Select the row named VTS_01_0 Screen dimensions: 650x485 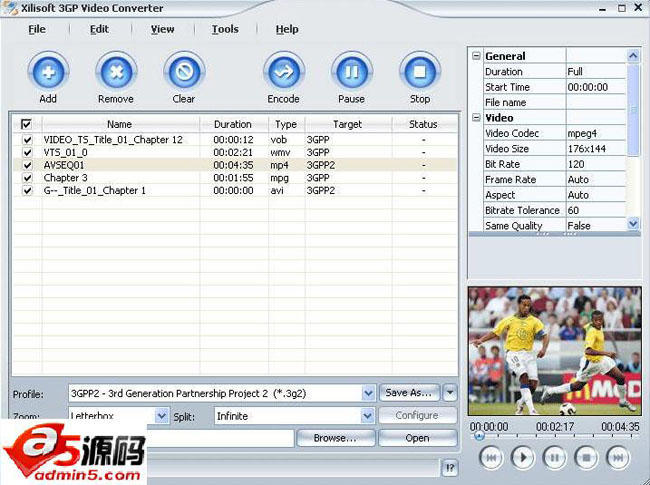[x=235, y=153]
